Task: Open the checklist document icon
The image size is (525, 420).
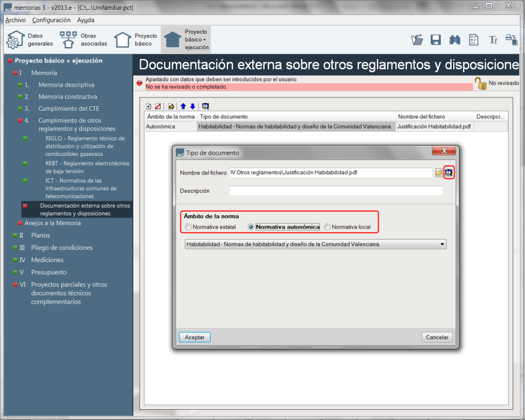Action: pyautogui.click(x=473, y=40)
